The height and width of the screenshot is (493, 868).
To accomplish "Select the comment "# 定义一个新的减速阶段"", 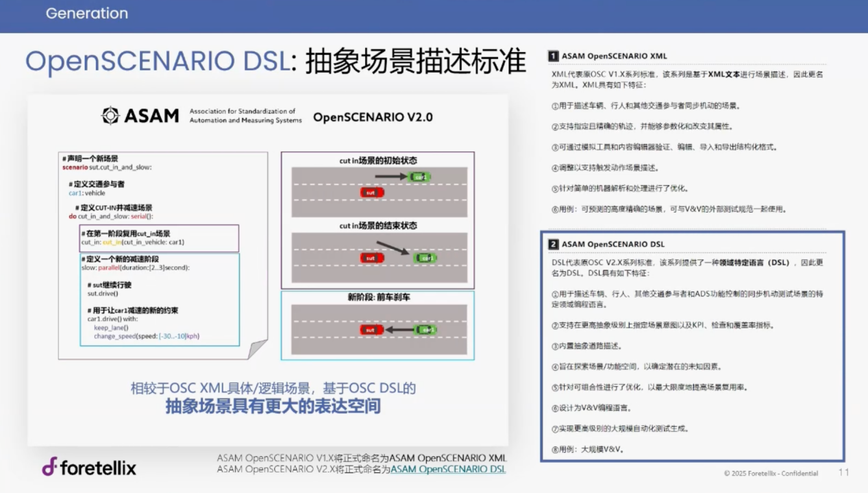I will (x=120, y=259).
